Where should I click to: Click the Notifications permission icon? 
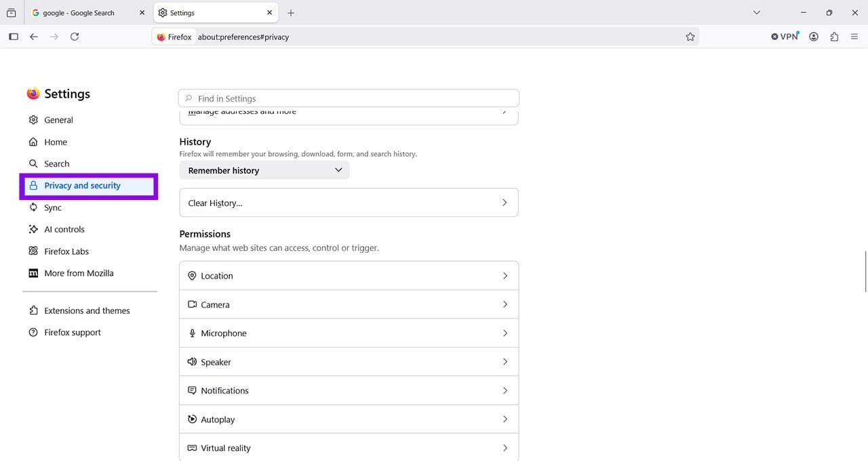tap(192, 390)
